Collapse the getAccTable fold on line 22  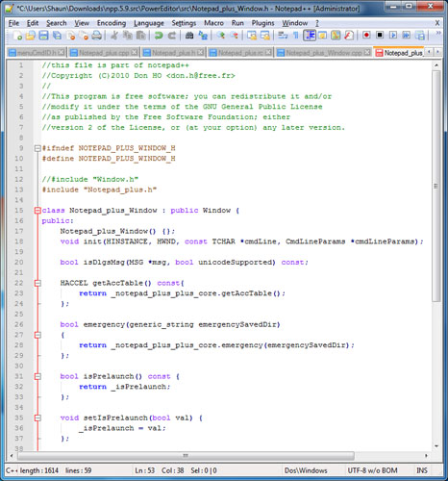pyautogui.click(x=37, y=283)
